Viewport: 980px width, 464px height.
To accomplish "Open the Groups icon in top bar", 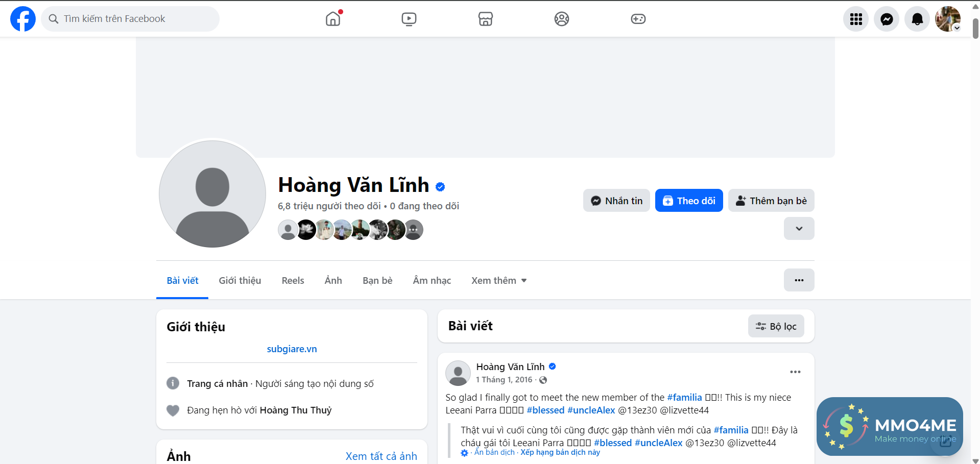I will pos(562,19).
